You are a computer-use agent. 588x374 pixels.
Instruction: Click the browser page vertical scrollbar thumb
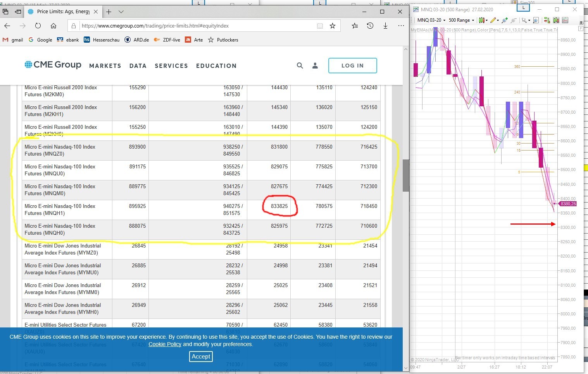(406, 175)
